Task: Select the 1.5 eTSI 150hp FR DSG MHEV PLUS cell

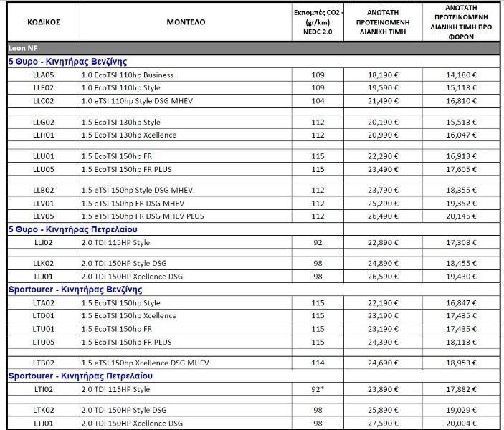Action: coord(186,216)
